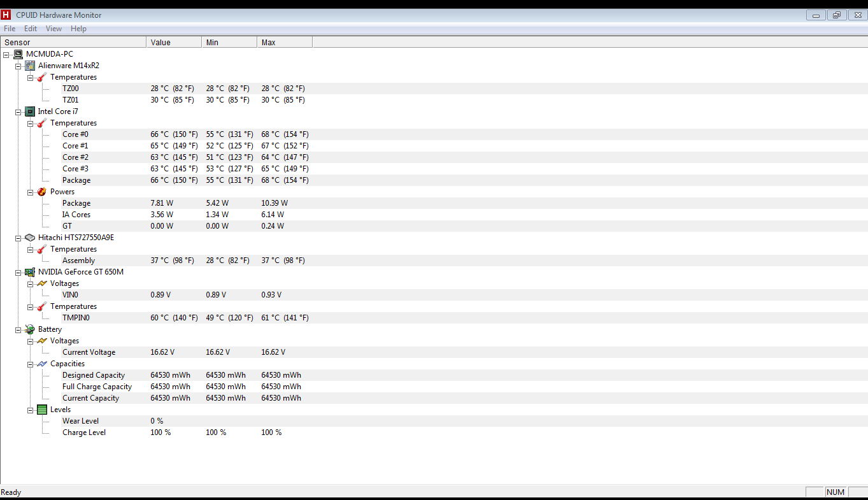Click thermometer icon under Hitachi drive
Screen dimensions: 868x500
(x=42, y=249)
